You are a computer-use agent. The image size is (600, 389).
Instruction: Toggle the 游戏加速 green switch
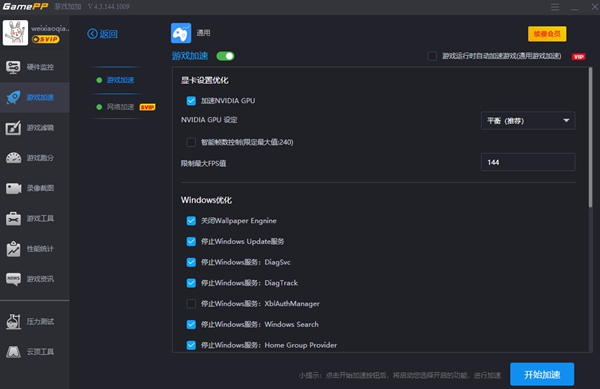(225, 56)
